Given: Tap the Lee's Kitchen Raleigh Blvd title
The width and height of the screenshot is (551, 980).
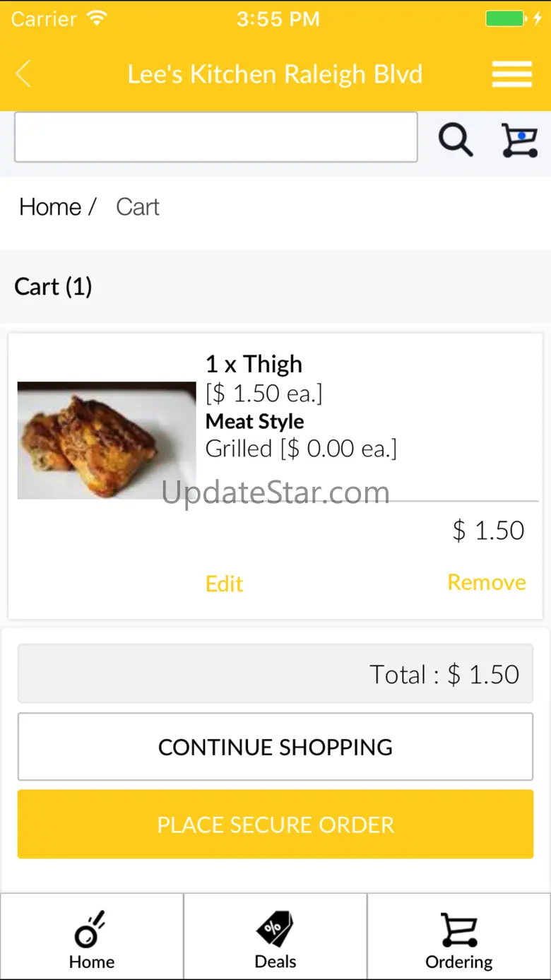Looking at the screenshot, I should click(275, 73).
